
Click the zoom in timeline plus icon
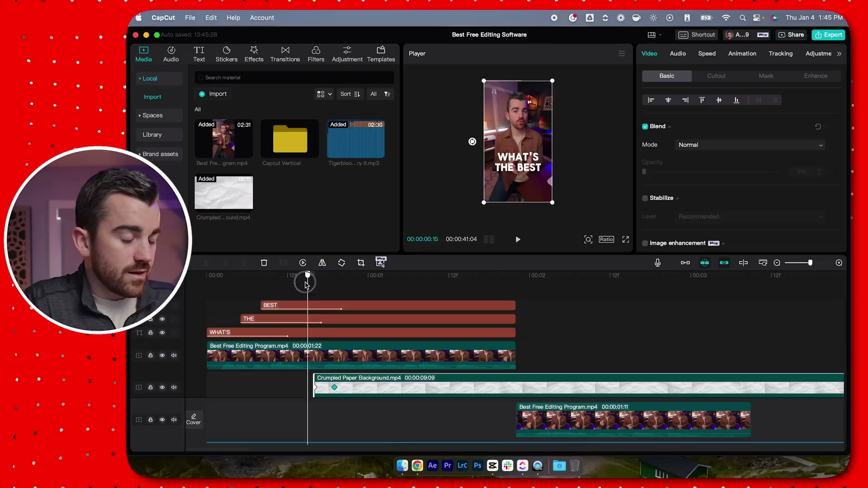click(839, 263)
